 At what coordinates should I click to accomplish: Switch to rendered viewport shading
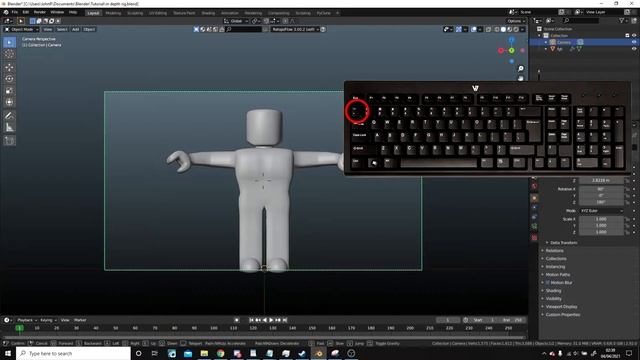[516, 29]
